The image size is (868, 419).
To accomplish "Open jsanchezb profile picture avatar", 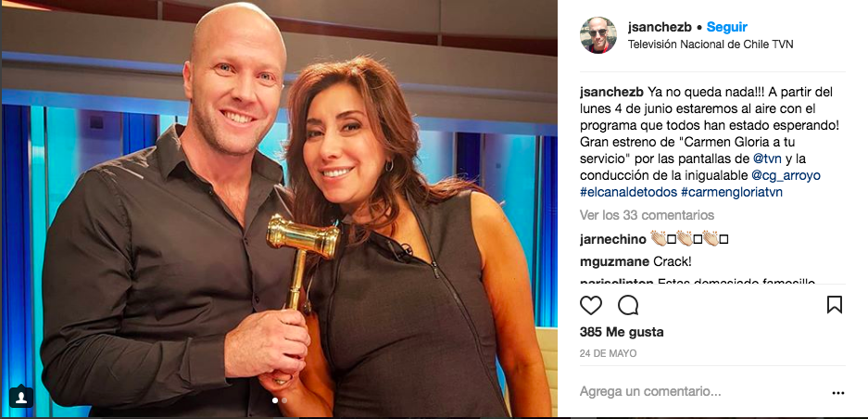I will pyautogui.click(x=598, y=35).
